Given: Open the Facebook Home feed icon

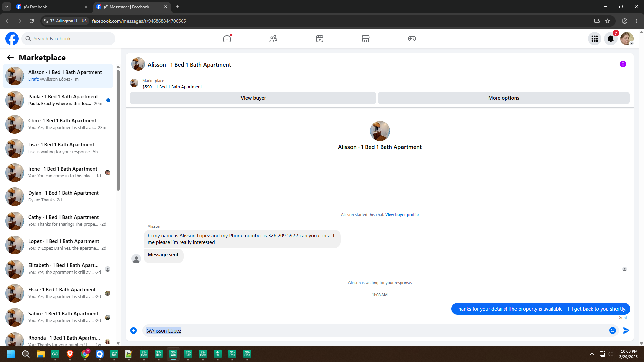Looking at the screenshot, I should pos(227,39).
